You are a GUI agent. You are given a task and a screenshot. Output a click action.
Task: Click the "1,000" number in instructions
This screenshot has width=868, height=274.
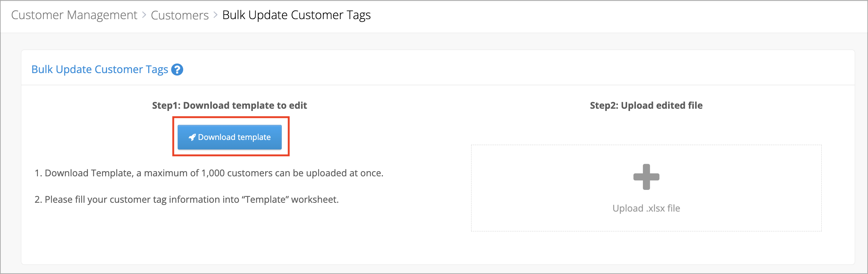pos(213,173)
